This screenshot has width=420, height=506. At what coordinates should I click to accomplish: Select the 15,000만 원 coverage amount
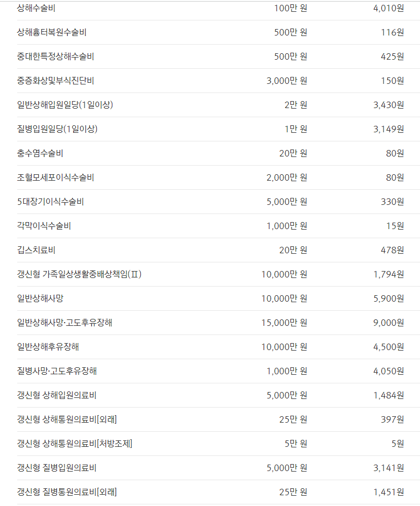[284, 323]
